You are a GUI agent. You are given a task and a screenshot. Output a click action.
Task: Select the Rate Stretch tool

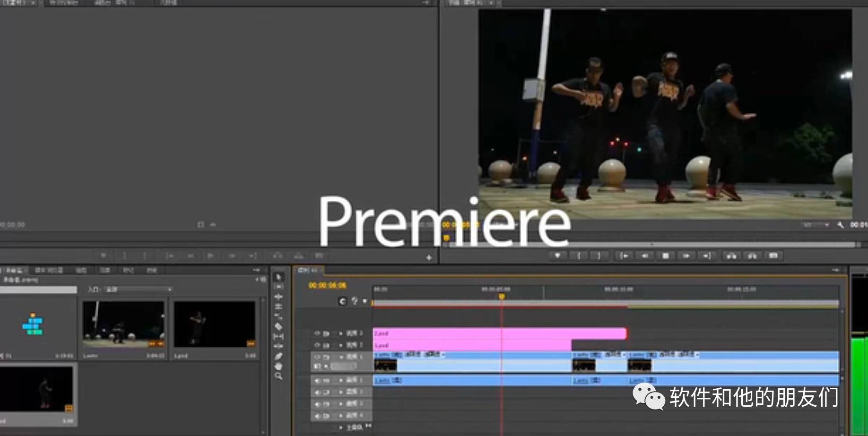[x=278, y=316]
